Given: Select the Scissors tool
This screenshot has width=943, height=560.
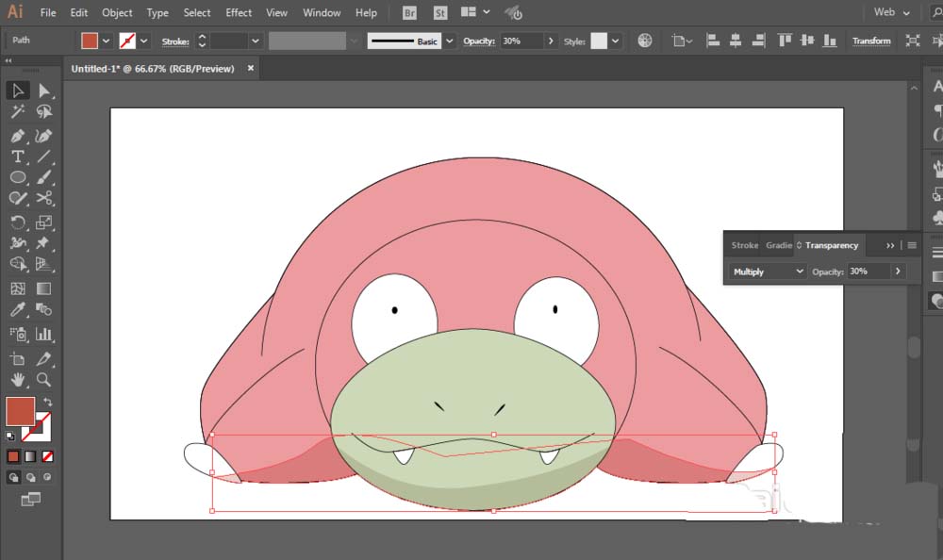Looking at the screenshot, I should point(44,198).
